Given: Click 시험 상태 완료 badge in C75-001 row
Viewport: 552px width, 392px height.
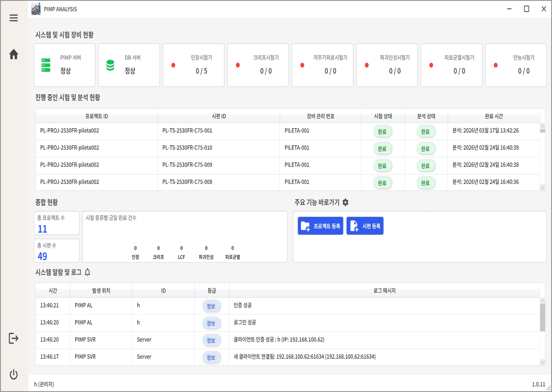Looking at the screenshot, I should [382, 131].
